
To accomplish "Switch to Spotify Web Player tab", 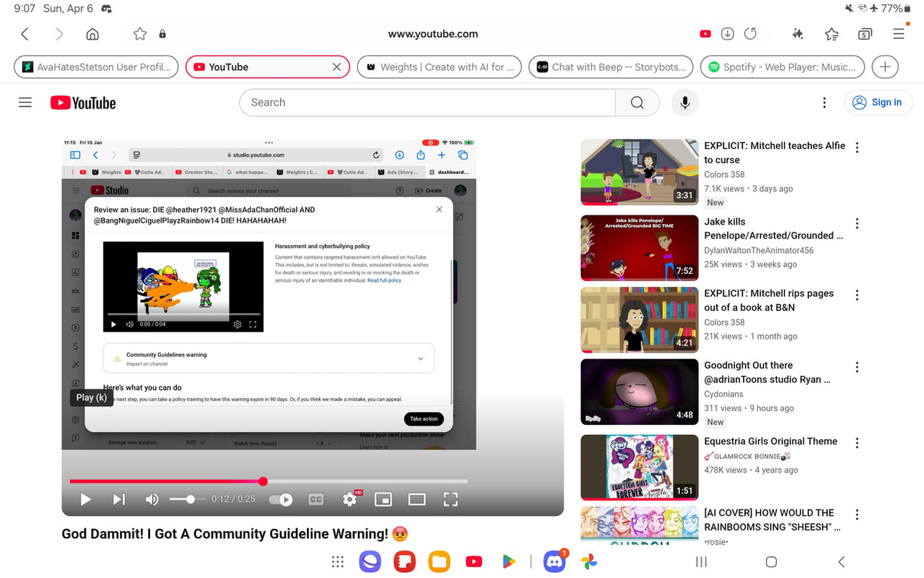I will pyautogui.click(x=783, y=66).
